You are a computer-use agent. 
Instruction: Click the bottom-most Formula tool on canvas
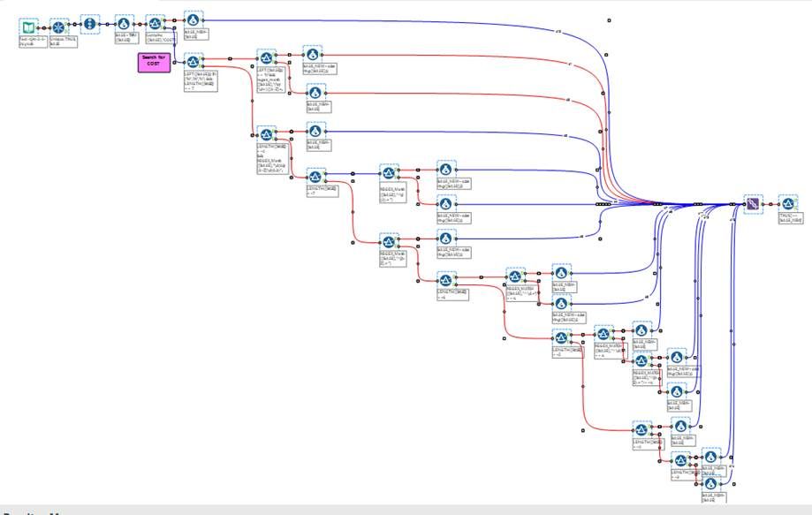(x=711, y=484)
